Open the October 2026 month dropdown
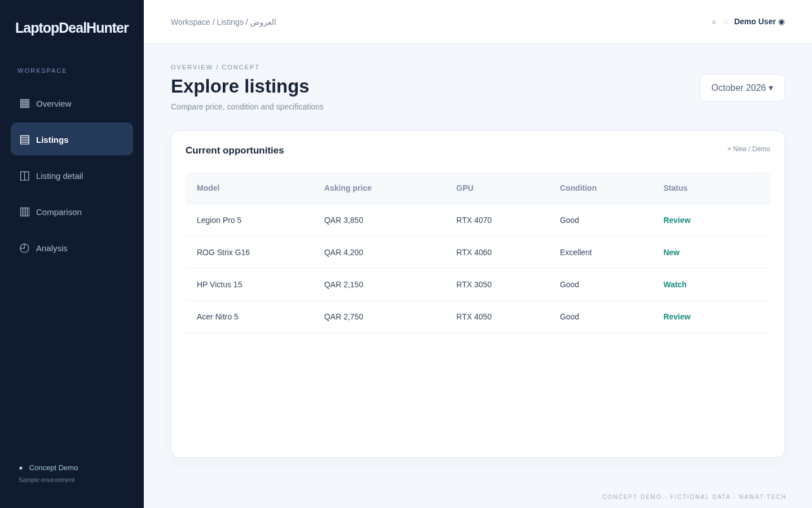Viewport: 812px width, 508px height. 742,88
